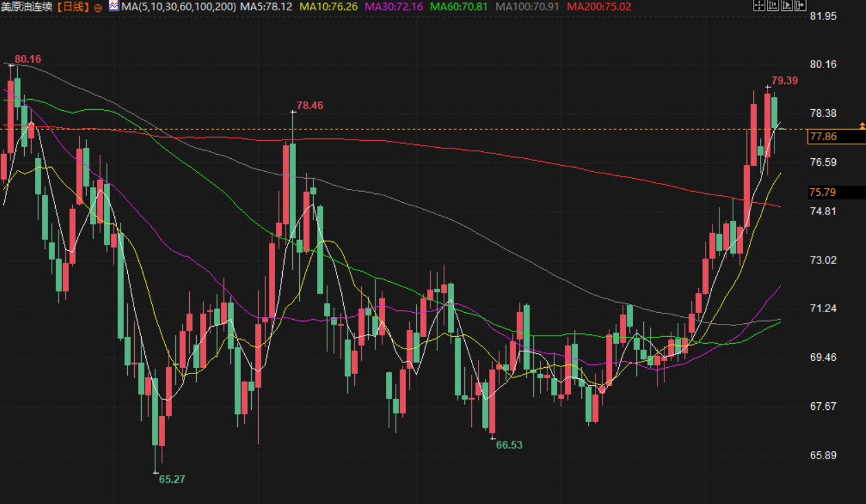
Task: Open MA(5,10,30,60,100,200) parameter settings
Action: 179,6
